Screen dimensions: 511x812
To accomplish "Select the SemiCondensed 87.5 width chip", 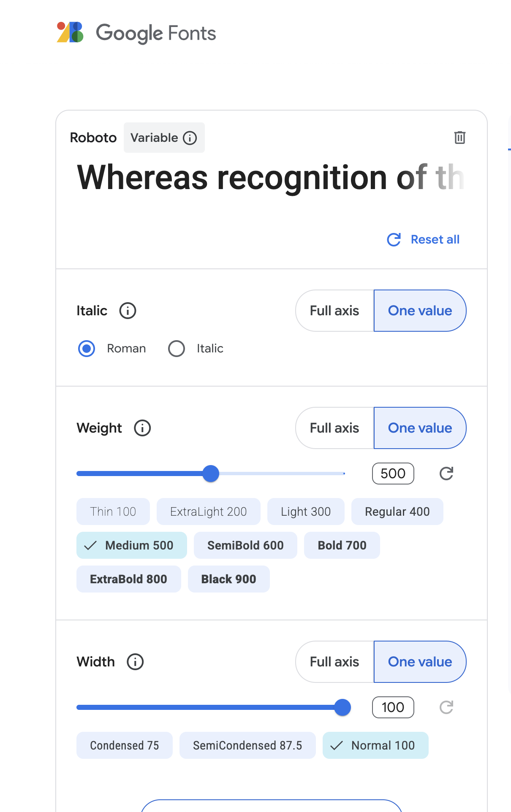I will point(247,745).
